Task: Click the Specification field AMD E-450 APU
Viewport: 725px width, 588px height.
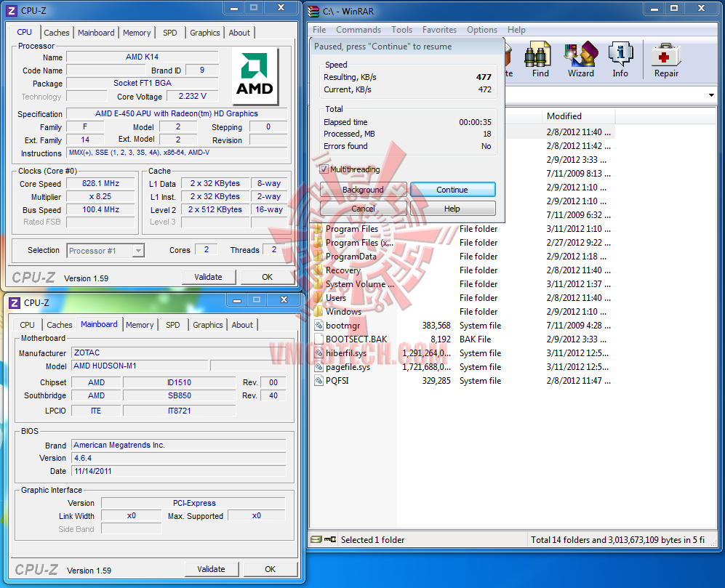Action: click(177, 113)
